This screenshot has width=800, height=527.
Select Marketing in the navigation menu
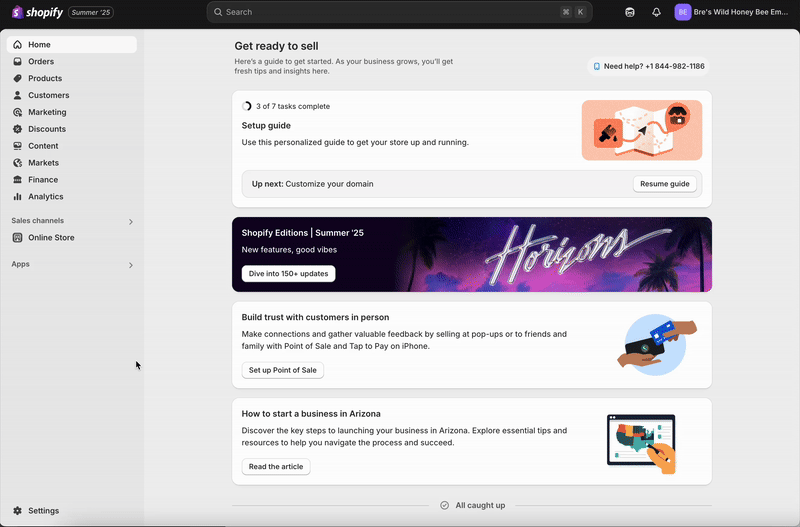(x=47, y=112)
